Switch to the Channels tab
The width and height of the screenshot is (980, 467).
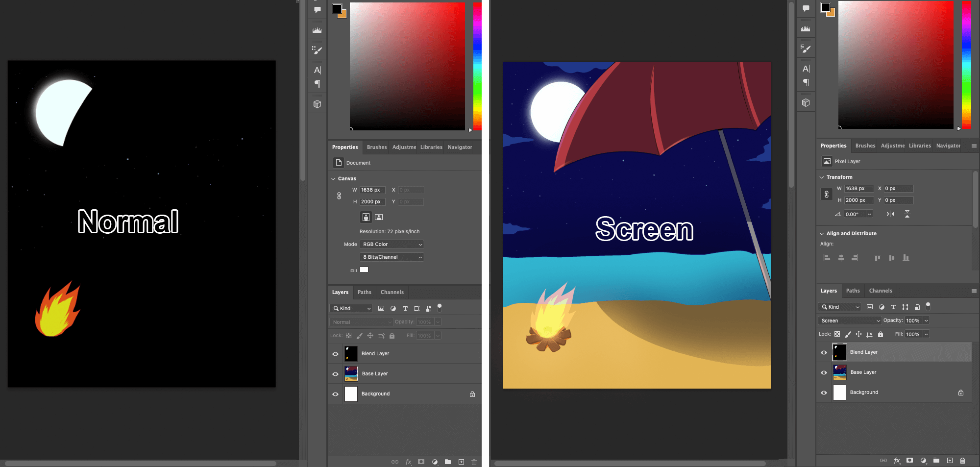coord(392,292)
